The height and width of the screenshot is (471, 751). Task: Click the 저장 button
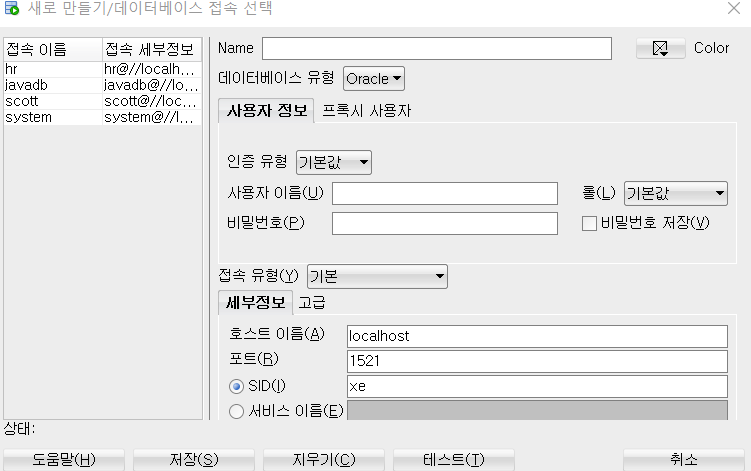[194, 460]
